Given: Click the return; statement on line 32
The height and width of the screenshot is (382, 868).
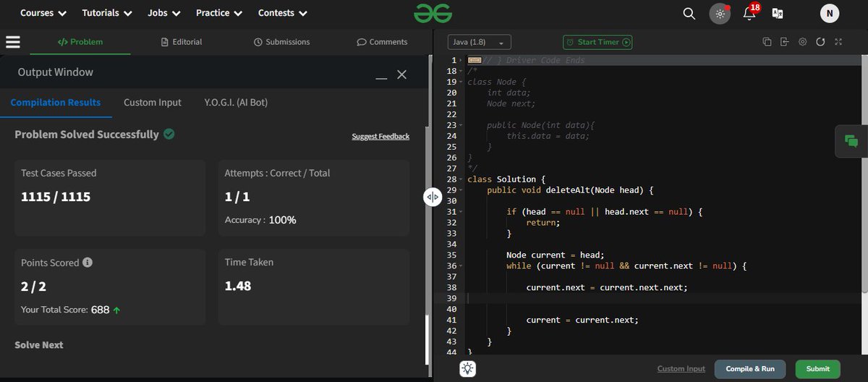Looking at the screenshot, I should pyautogui.click(x=543, y=223).
